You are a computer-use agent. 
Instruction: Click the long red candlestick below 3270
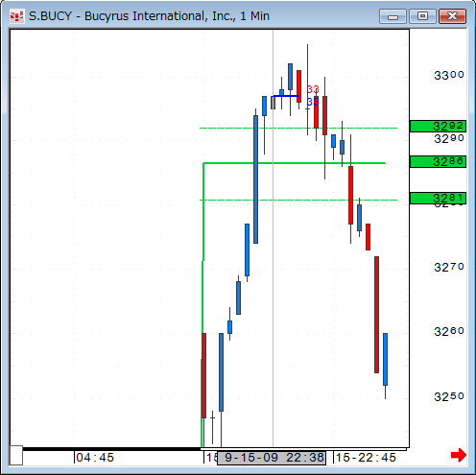376,315
